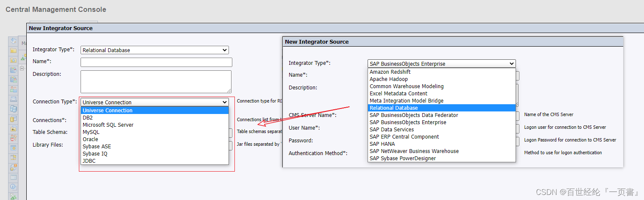Image resolution: width=644 pixels, height=200 pixels.
Task: Select highlighted Relational Database option
Action: coord(442,108)
